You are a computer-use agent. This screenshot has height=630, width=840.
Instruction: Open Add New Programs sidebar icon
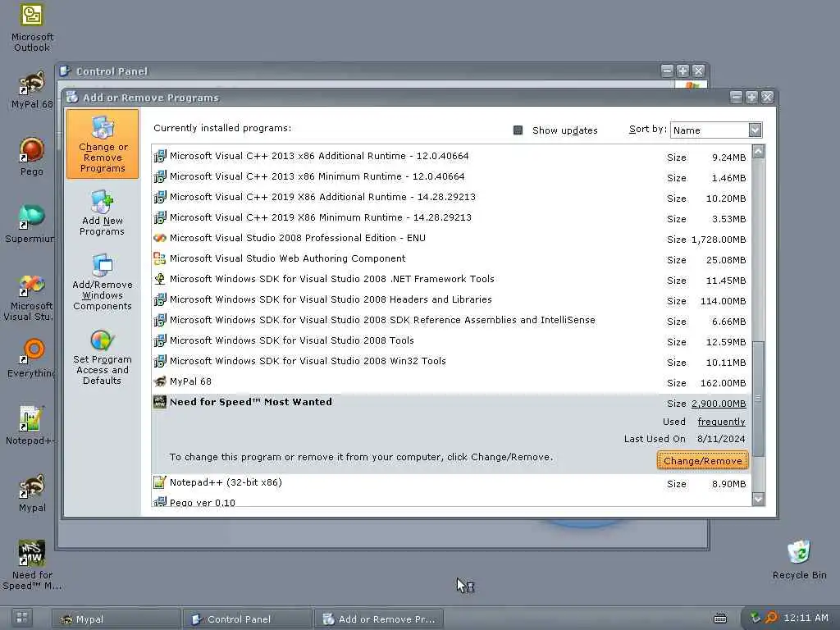102,212
